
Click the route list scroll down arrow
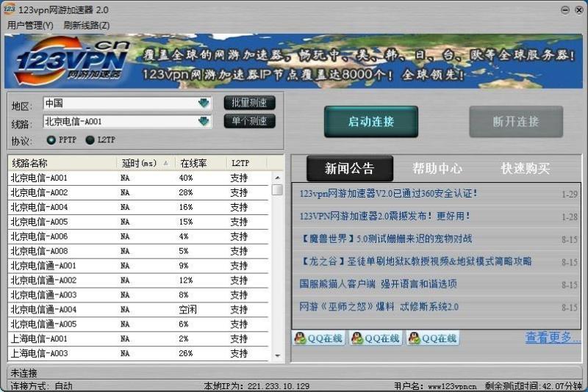pyautogui.click(x=277, y=355)
